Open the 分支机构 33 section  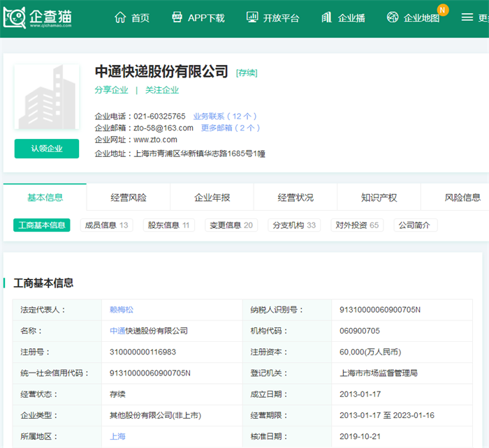point(294,225)
